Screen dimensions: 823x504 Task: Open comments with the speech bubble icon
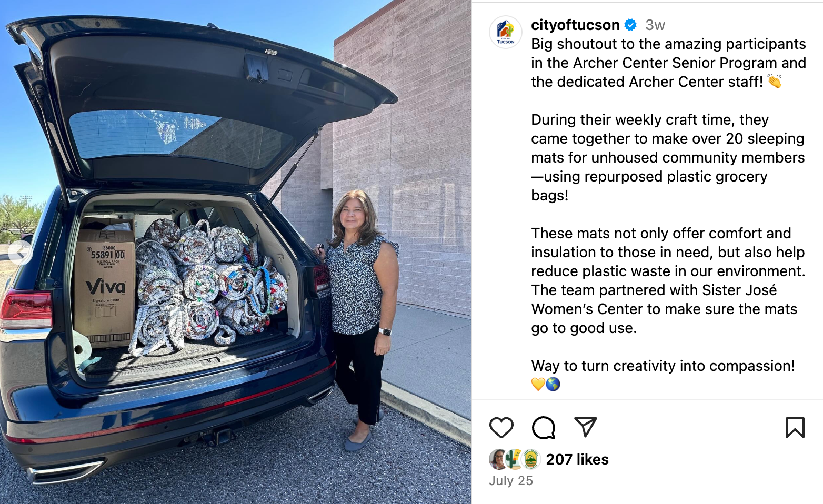coord(544,428)
